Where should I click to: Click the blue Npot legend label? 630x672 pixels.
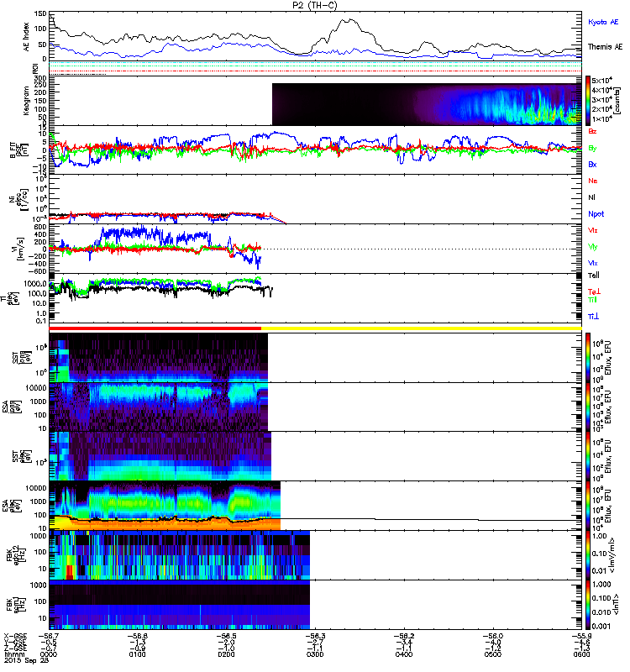[x=596, y=214]
